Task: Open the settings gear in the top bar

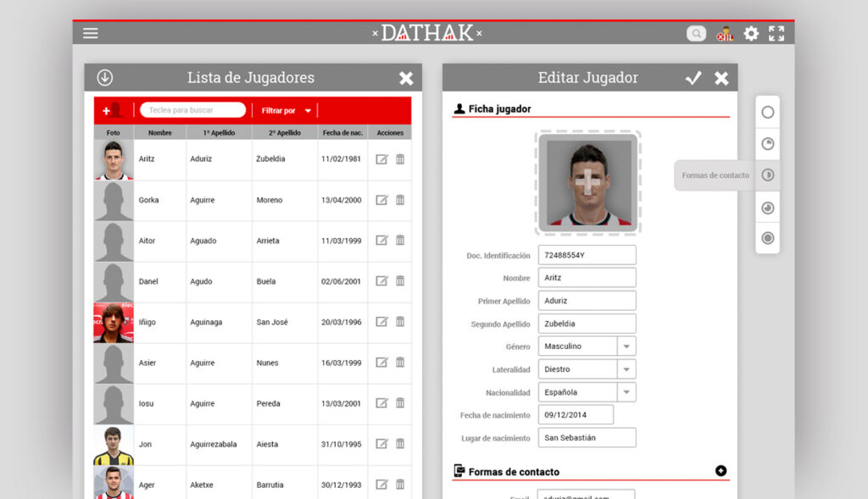Action: coord(751,34)
